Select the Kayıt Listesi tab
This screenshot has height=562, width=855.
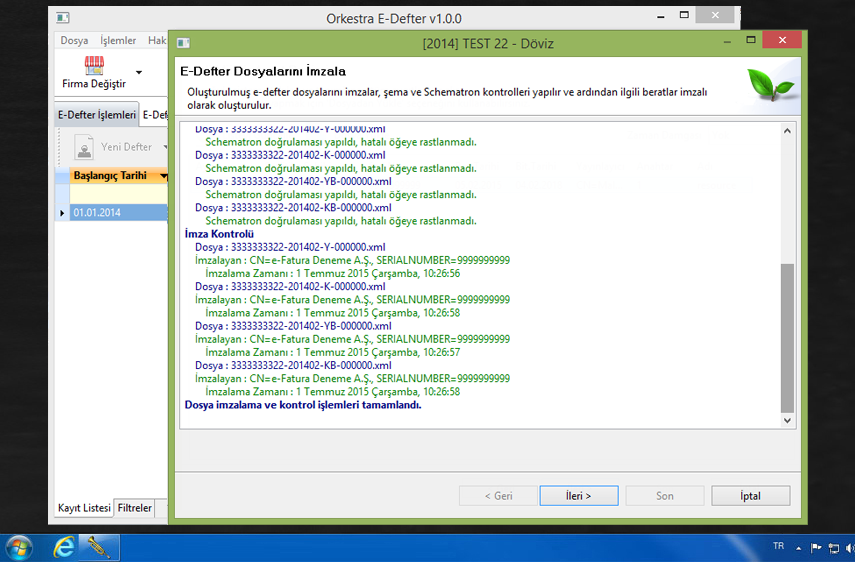(x=84, y=508)
